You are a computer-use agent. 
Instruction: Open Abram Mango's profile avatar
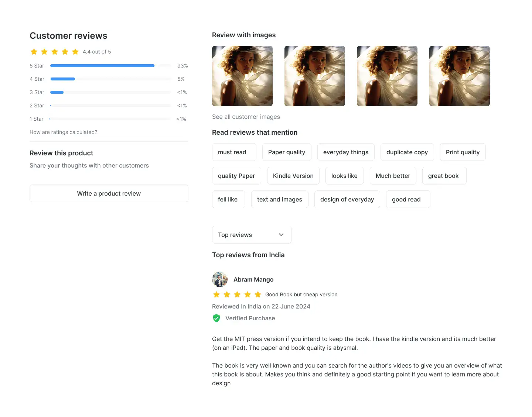click(220, 279)
